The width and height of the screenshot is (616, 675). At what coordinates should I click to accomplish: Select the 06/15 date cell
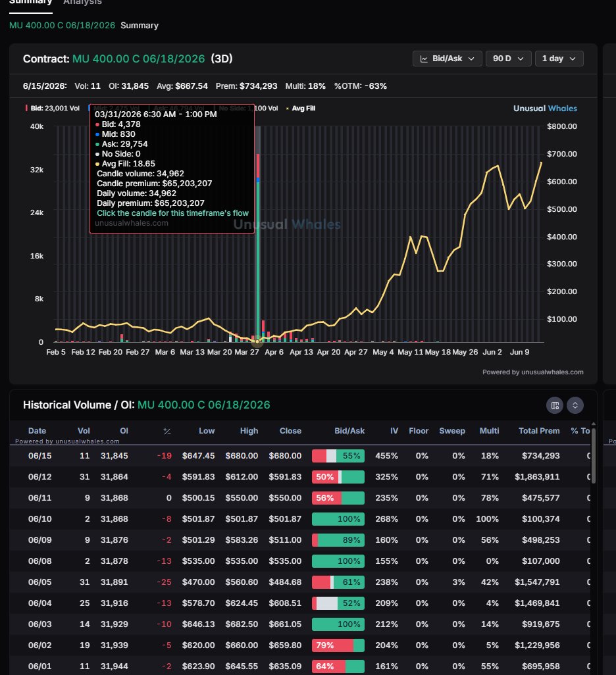(39, 456)
